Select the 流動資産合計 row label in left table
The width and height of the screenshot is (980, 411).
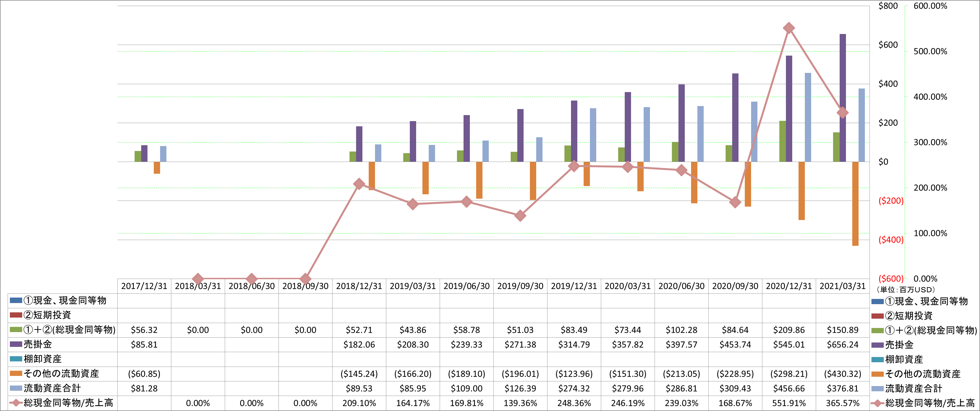52,388
